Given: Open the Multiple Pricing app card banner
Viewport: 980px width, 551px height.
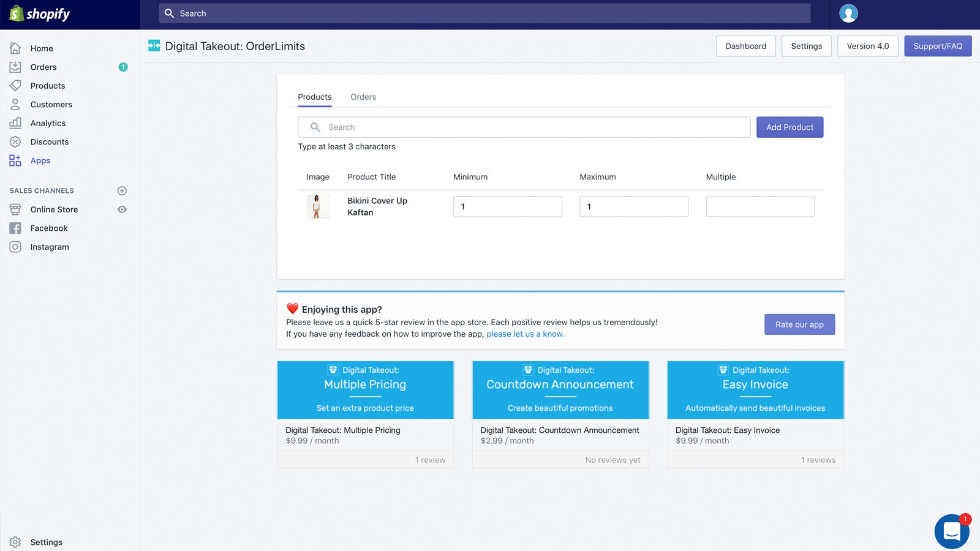Looking at the screenshot, I should 365,390.
